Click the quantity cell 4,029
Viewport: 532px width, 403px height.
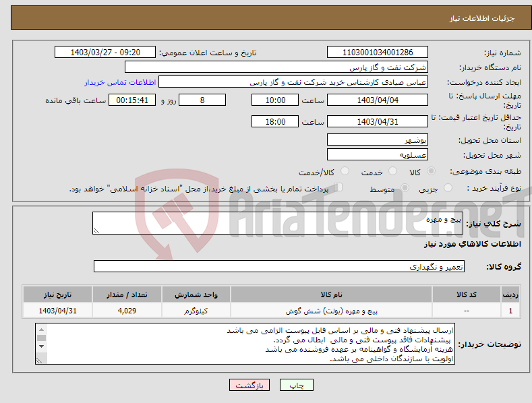pyautogui.click(x=127, y=311)
